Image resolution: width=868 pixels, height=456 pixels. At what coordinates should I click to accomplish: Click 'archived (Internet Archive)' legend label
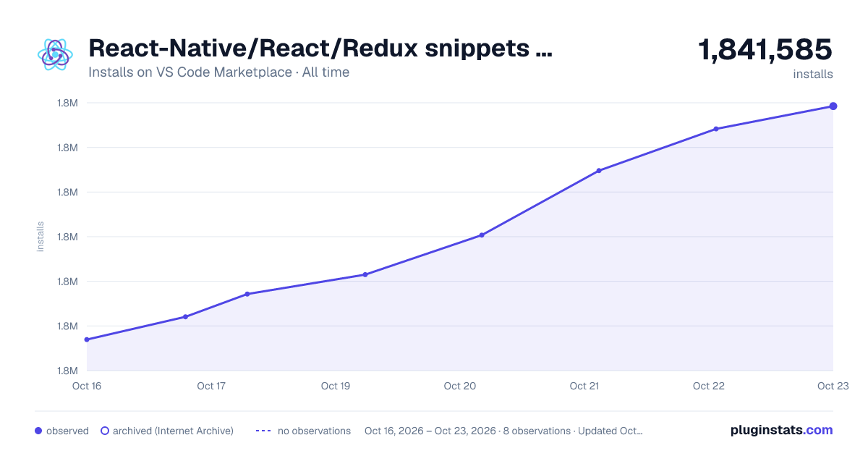(x=173, y=431)
